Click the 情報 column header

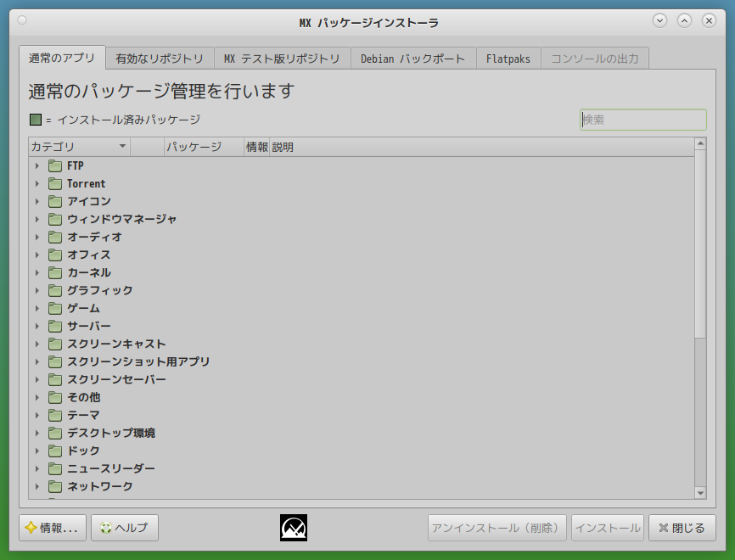point(257,147)
